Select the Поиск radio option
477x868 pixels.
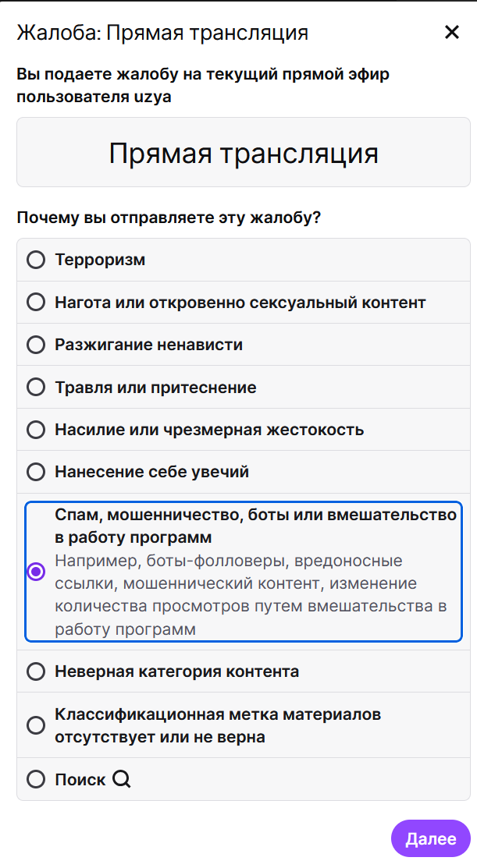[x=36, y=779]
